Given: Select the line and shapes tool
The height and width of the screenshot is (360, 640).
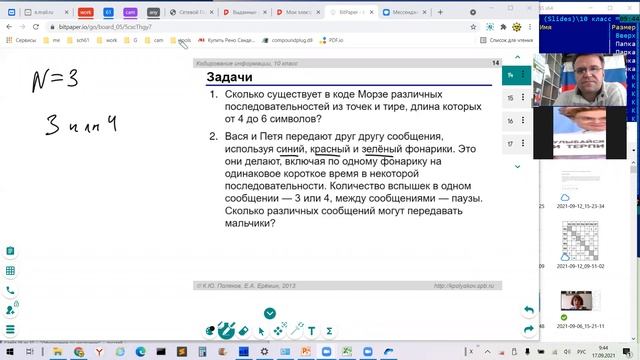Looking at the screenshot, I should (297, 329).
